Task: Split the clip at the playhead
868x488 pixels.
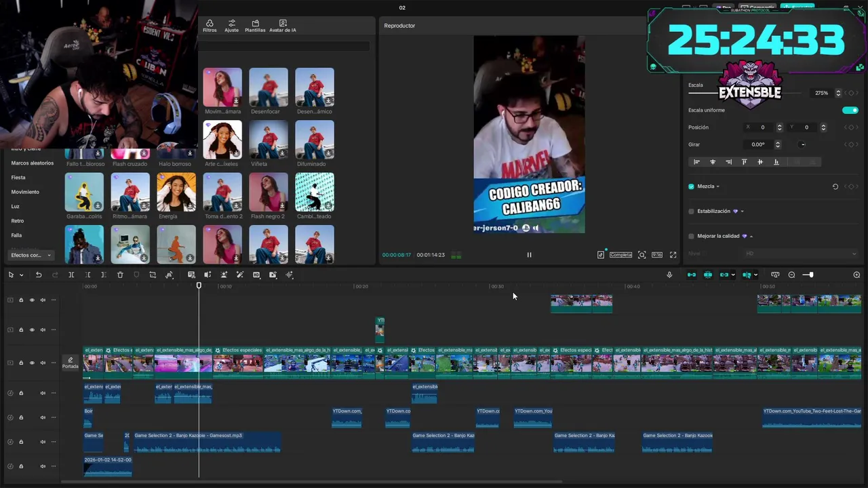Action: tap(71, 274)
